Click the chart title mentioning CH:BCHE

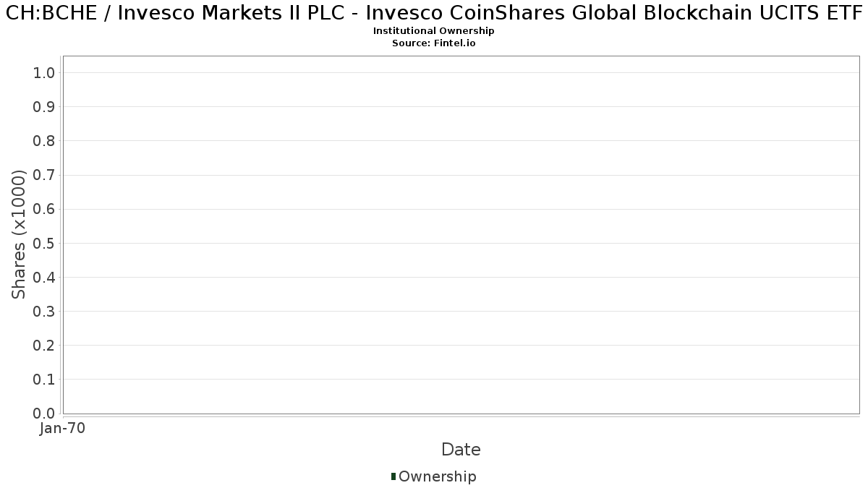(x=434, y=13)
